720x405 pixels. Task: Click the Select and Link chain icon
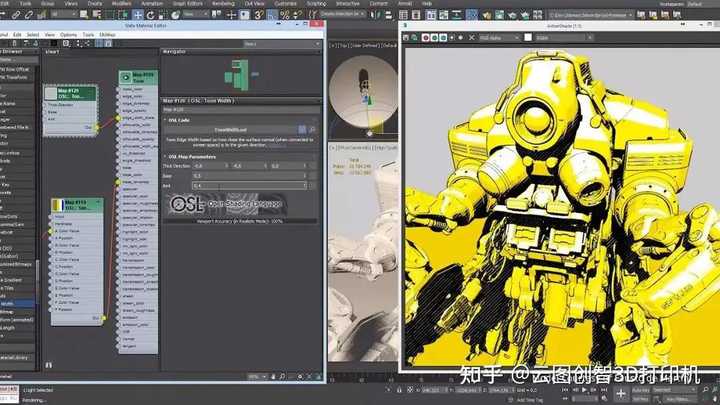tap(16, 15)
